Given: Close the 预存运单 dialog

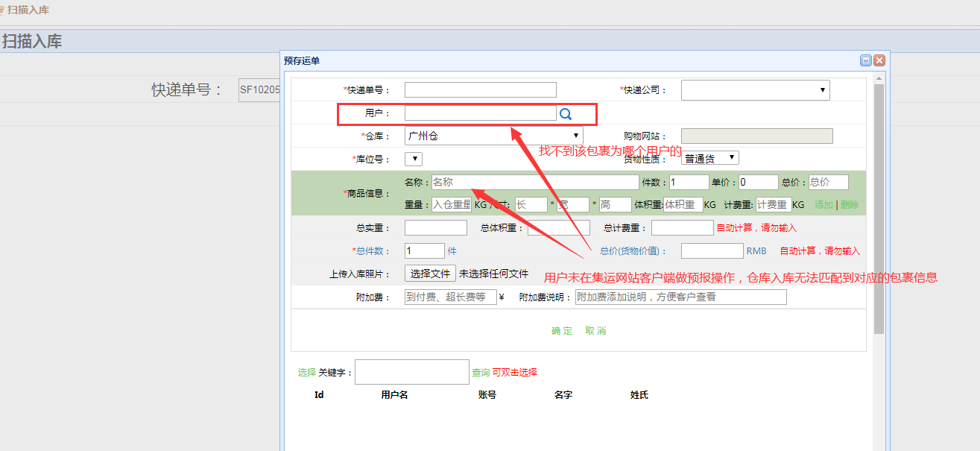Looking at the screenshot, I should tap(879, 61).
